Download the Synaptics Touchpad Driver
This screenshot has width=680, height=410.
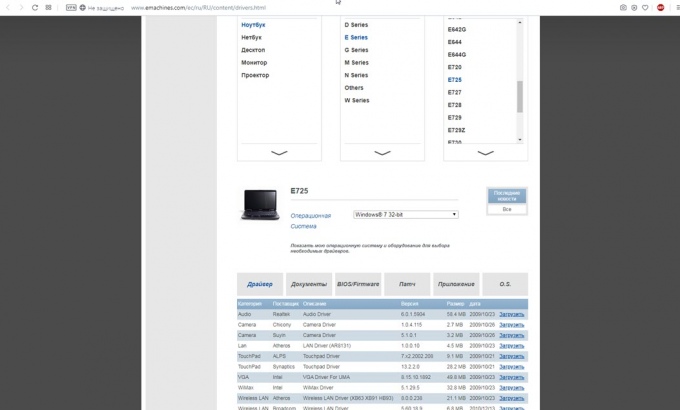click(x=512, y=367)
